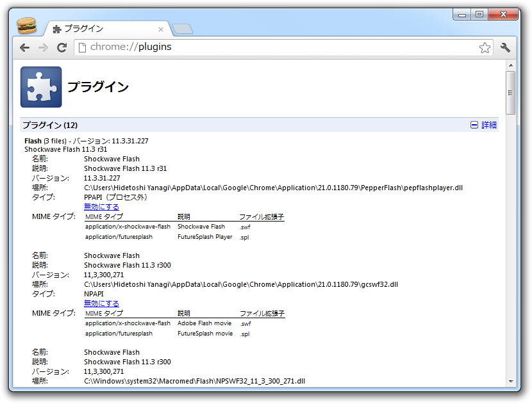Disable the NPAPI Shockwave Flash plugin
Screen dimensions: 532x404
pyautogui.click(x=101, y=303)
